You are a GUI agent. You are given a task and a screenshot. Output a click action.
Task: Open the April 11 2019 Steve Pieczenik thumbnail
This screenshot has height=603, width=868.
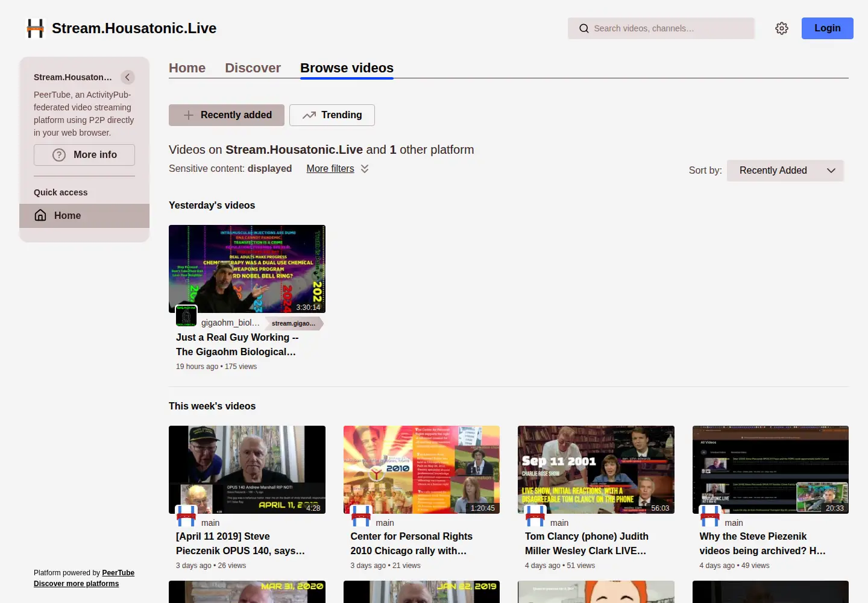[x=247, y=470]
